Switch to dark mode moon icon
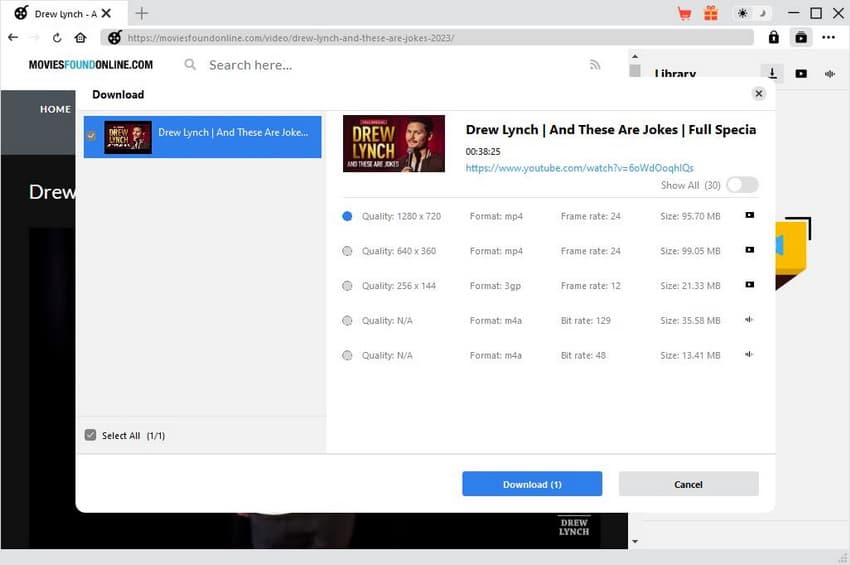Viewport: 850px width, 565px height. pyautogui.click(x=762, y=13)
